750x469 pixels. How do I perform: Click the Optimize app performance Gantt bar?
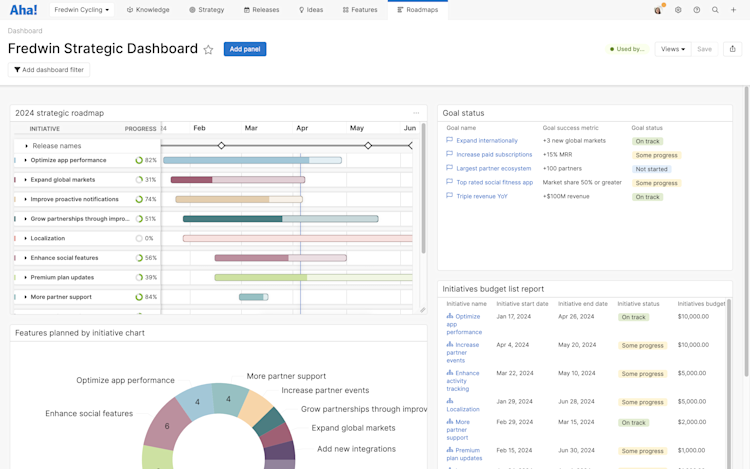coord(253,160)
